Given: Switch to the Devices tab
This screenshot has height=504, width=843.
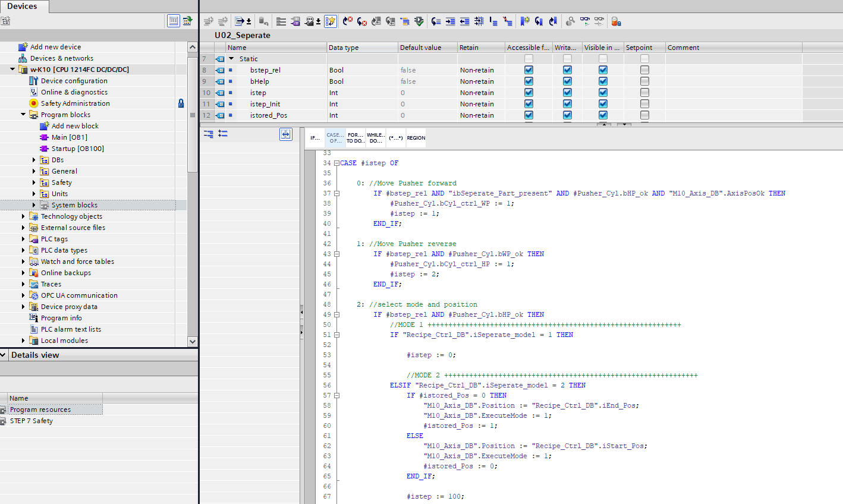Looking at the screenshot, I should click(x=23, y=7).
